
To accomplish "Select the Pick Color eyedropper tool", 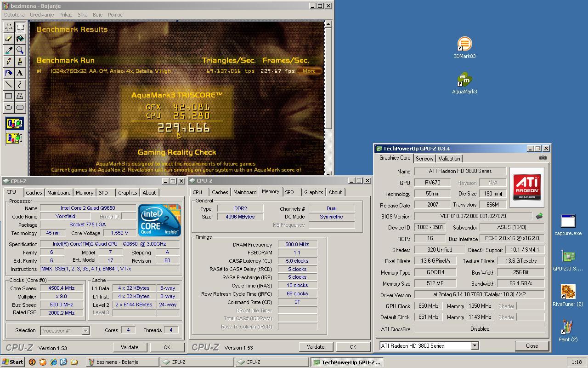I will 9,50.
